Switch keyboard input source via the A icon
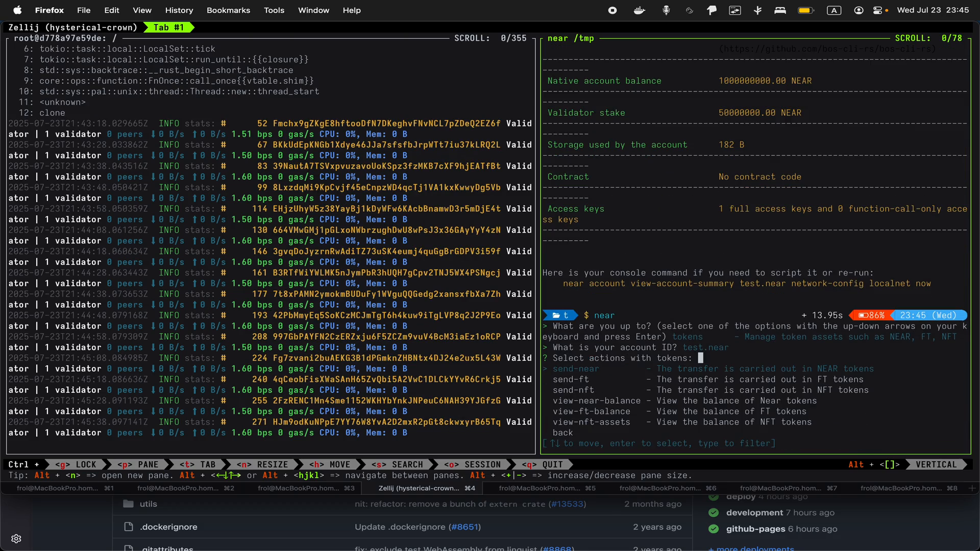Image resolution: width=980 pixels, height=551 pixels. (x=834, y=10)
